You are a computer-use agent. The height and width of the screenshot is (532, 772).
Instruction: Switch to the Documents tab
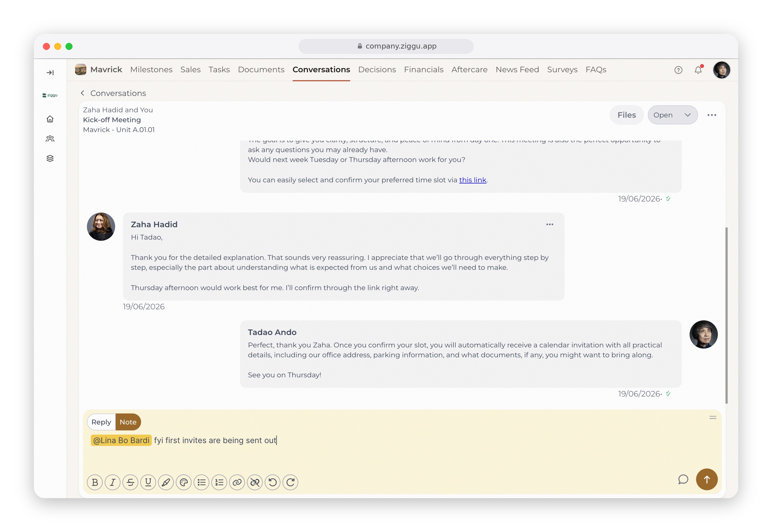pyautogui.click(x=261, y=69)
